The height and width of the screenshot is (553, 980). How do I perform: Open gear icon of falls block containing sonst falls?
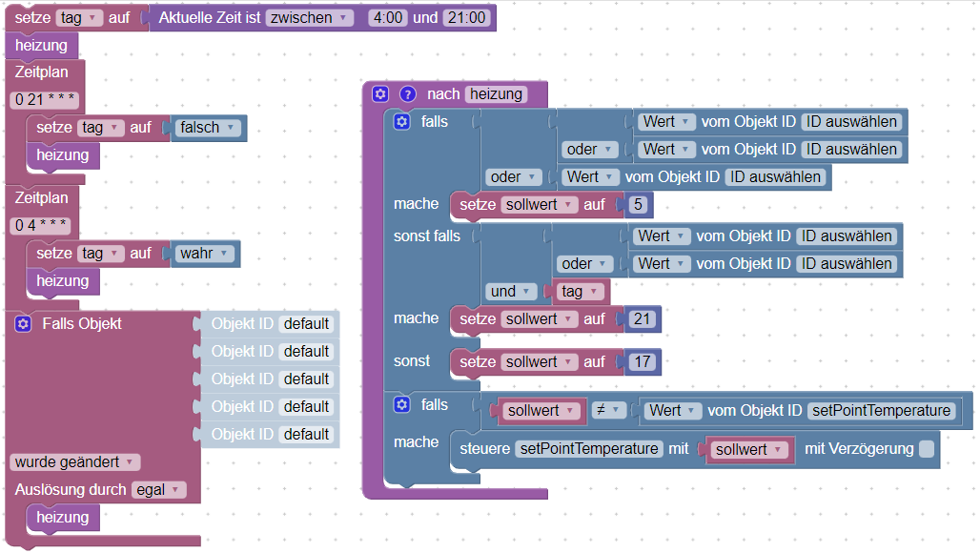click(402, 121)
